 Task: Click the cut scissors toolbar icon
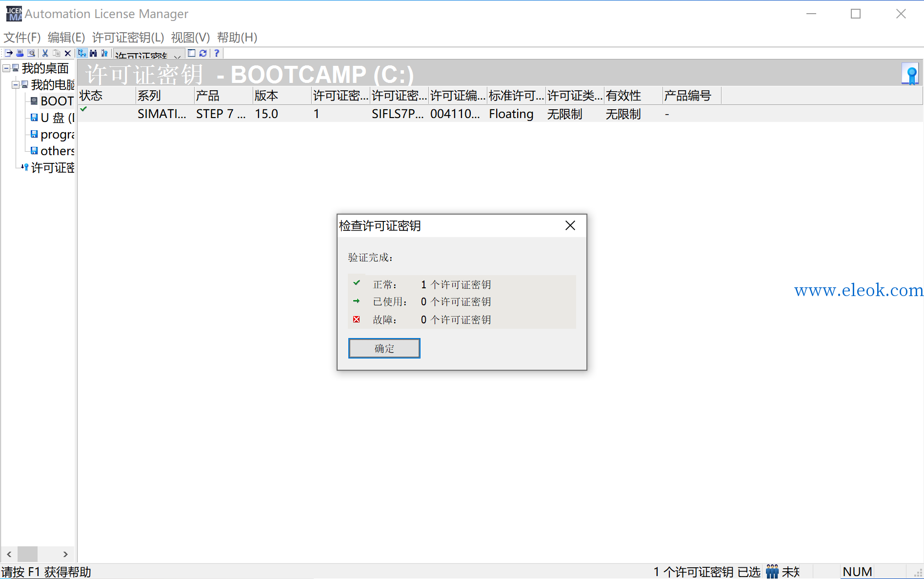45,53
